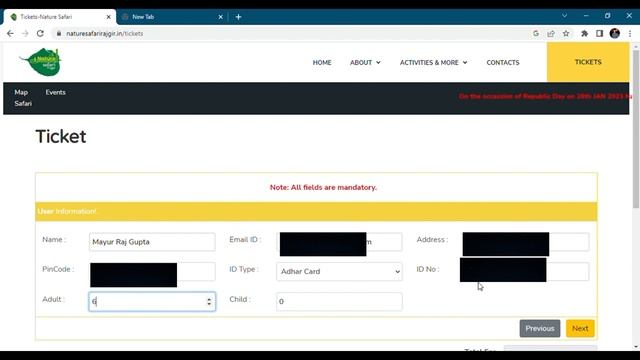640x360 pixels.
Task: Close the Tickets-Nature Safari tab
Action: [109, 17]
